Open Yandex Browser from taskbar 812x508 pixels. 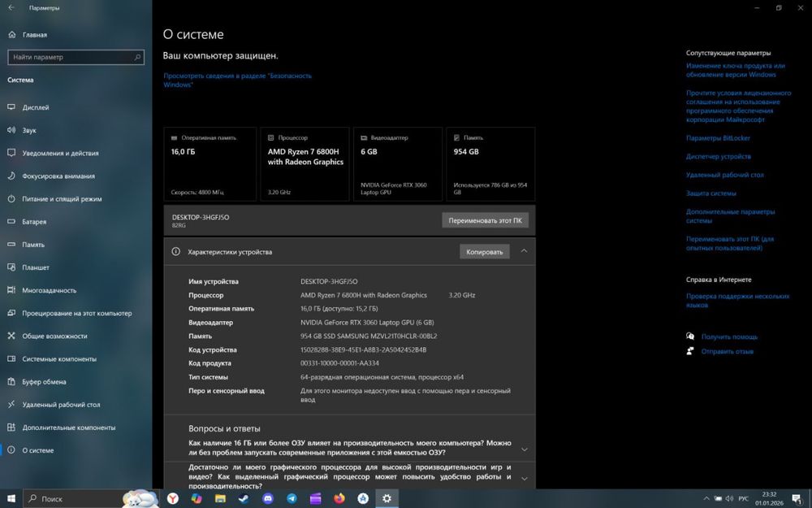click(x=172, y=499)
